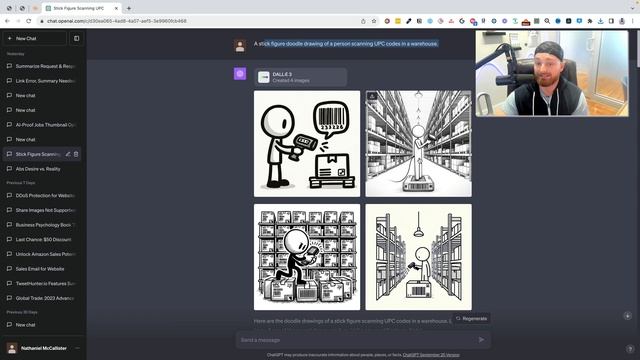
Task: Focus the Send a message input field
Action: coord(363,340)
